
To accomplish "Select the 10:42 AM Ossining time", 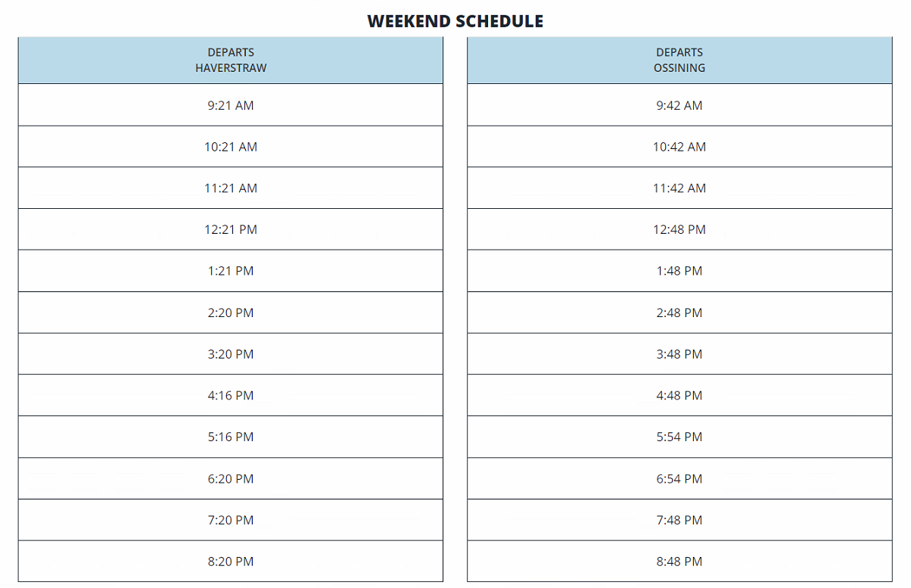I will tap(679, 147).
